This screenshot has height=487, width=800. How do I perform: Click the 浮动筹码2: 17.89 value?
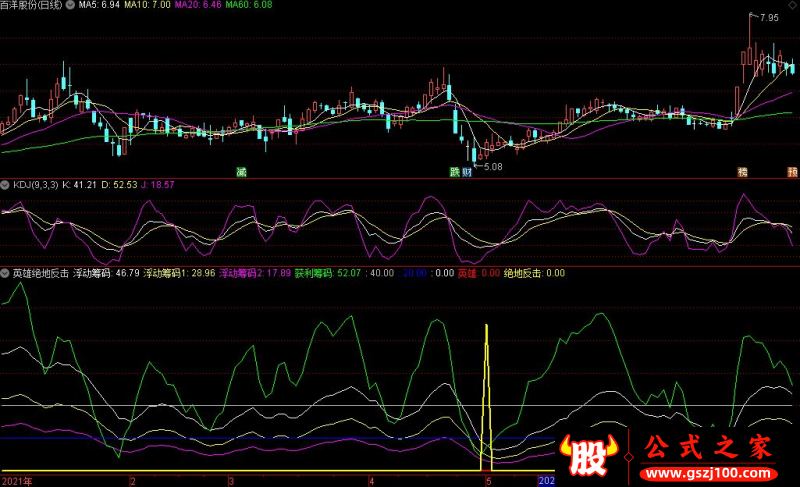[x=255, y=273]
